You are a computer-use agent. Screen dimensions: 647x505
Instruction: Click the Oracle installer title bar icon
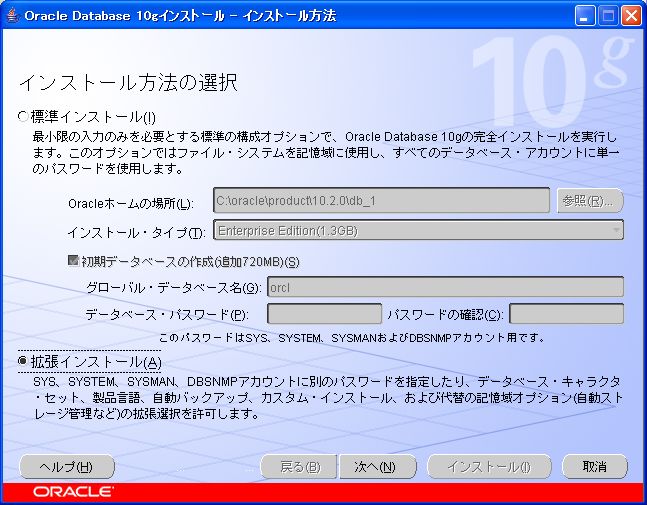[13, 16]
